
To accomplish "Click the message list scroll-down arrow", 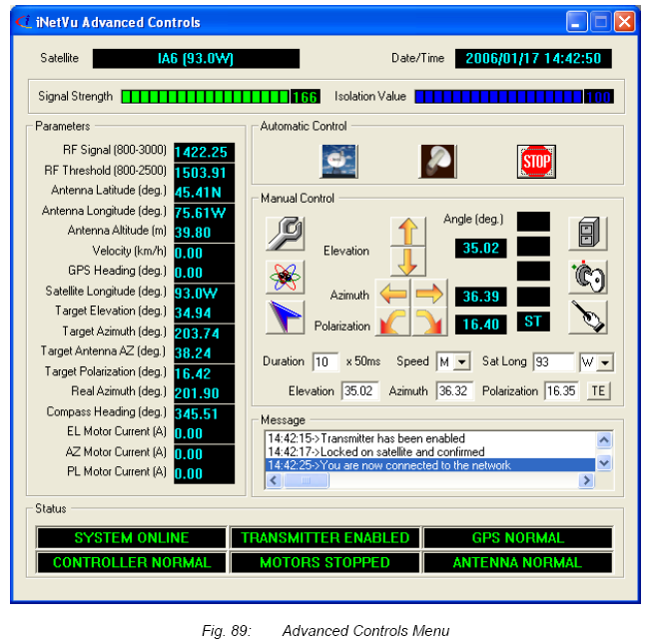I will click(604, 462).
